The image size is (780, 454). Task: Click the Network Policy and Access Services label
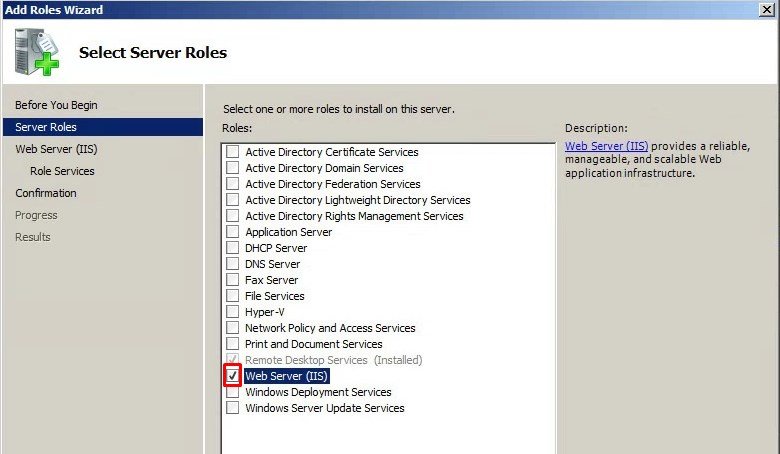coord(330,328)
